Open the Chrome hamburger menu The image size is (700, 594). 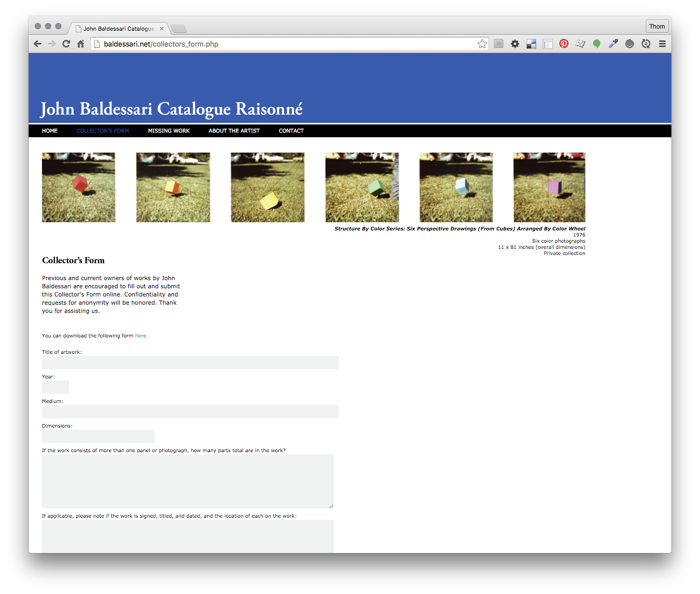tap(662, 44)
